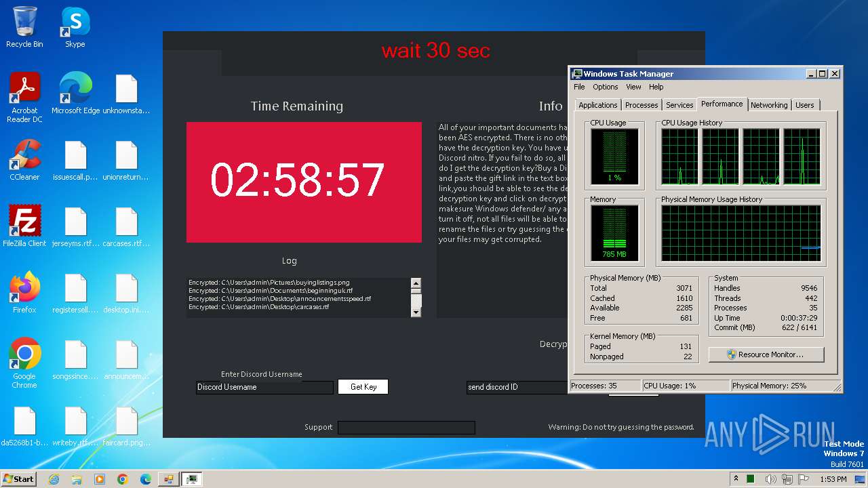Select the songssince... desktop file
Viewport: 868px width, 488px height.
[x=75, y=359]
